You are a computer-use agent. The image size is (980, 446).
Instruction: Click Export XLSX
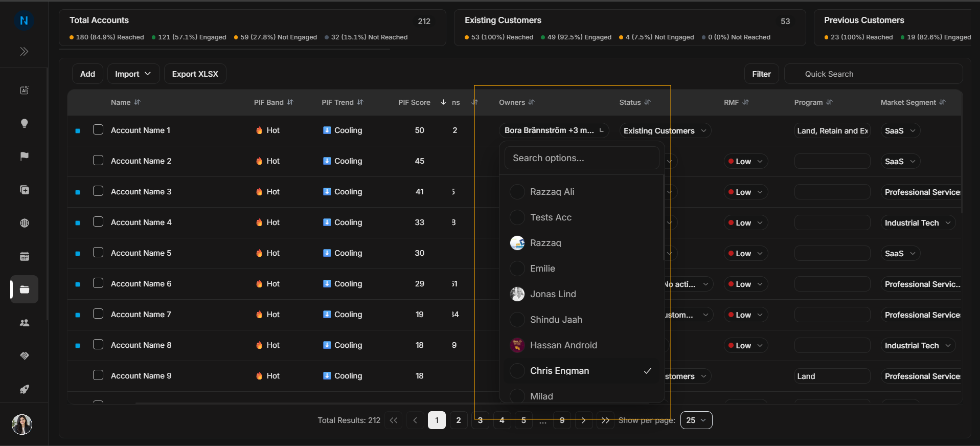(x=195, y=74)
